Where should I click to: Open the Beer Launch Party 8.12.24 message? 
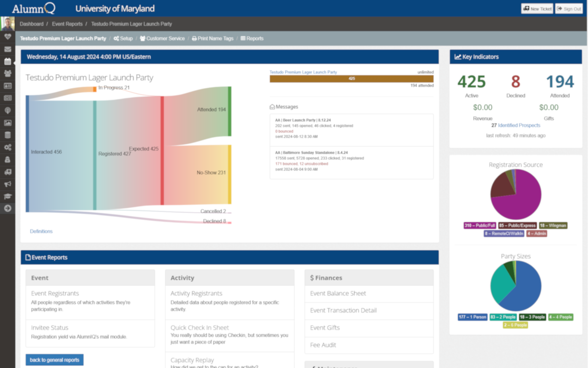pos(351,130)
